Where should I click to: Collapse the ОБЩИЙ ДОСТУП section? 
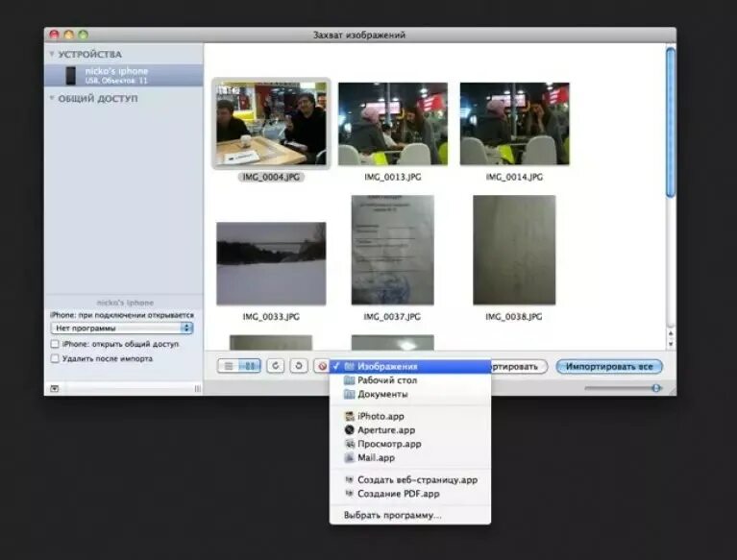52,98
